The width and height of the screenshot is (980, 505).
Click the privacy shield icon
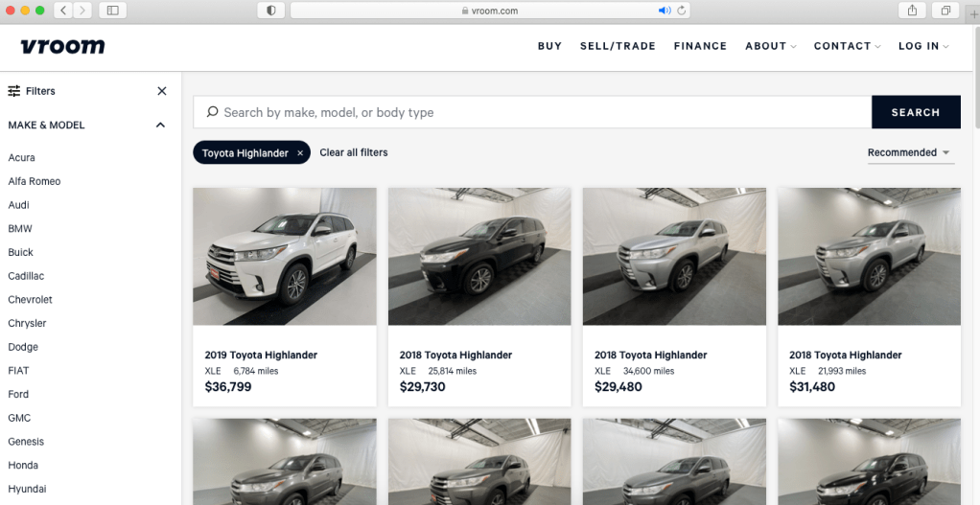[271, 11]
